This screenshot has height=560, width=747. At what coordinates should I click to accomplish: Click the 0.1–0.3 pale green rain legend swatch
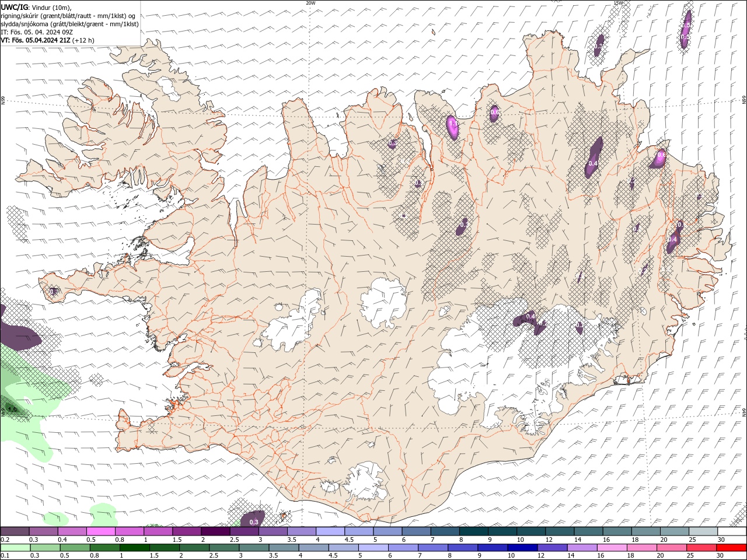(x=15, y=548)
